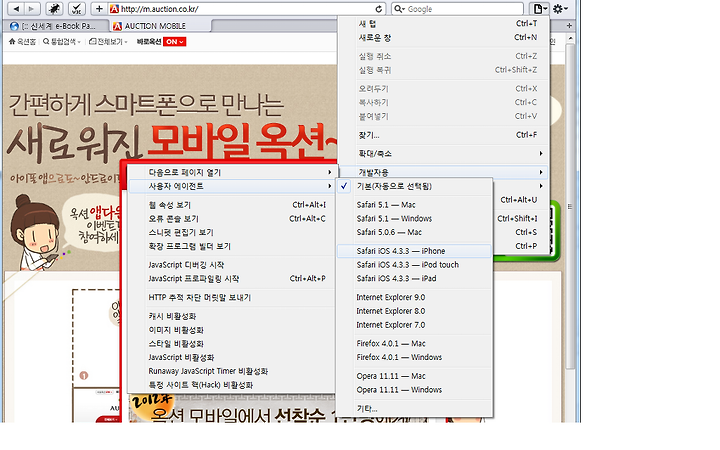
Task: Select Safari 5.0.6 — Mac agent
Action: pyautogui.click(x=415, y=232)
